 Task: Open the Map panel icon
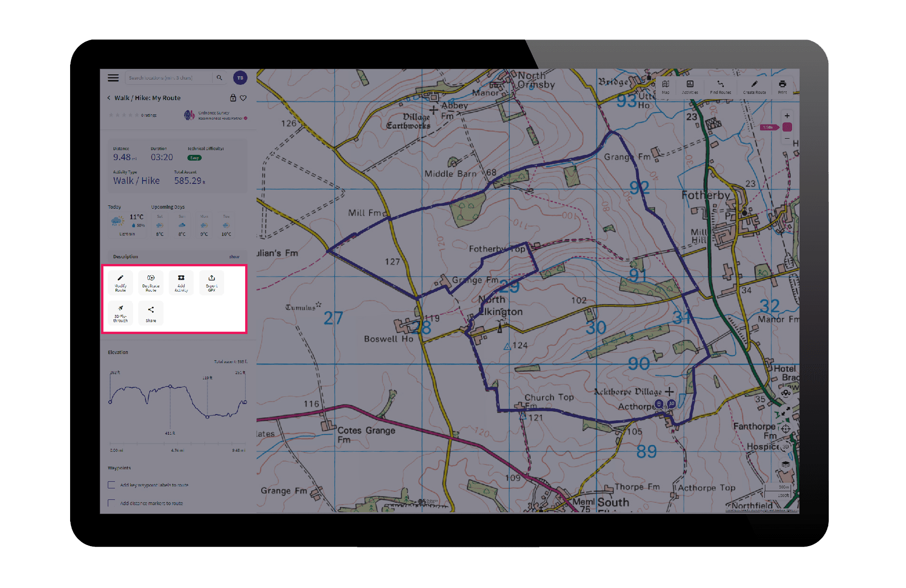click(666, 87)
